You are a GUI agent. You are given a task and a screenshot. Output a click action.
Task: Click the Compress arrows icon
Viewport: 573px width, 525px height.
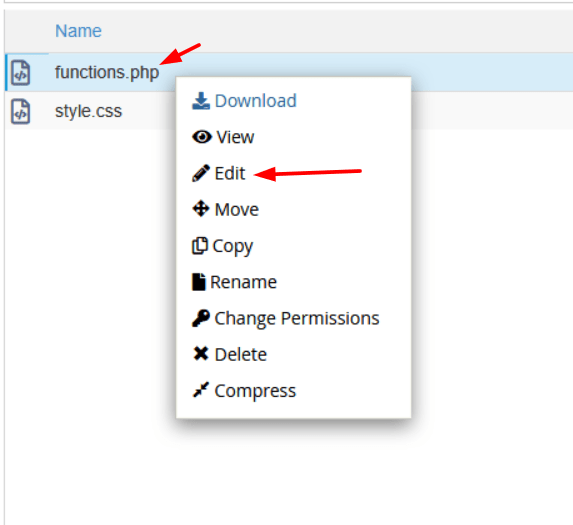pyautogui.click(x=201, y=390)
